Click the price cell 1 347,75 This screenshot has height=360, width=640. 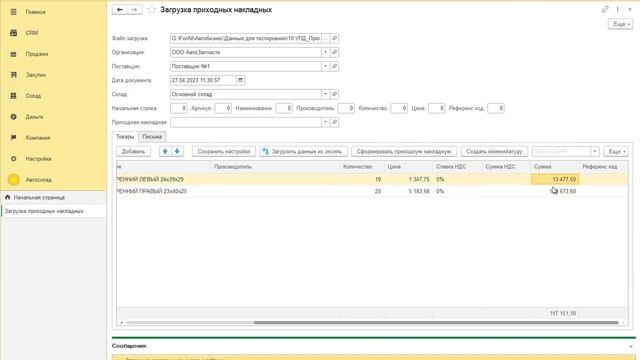point(409,179)
